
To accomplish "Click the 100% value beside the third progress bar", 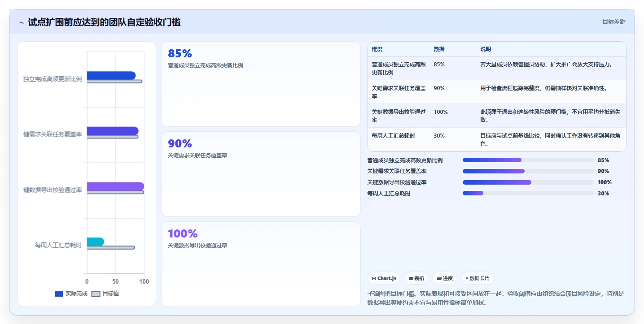I will click(605, 182).
